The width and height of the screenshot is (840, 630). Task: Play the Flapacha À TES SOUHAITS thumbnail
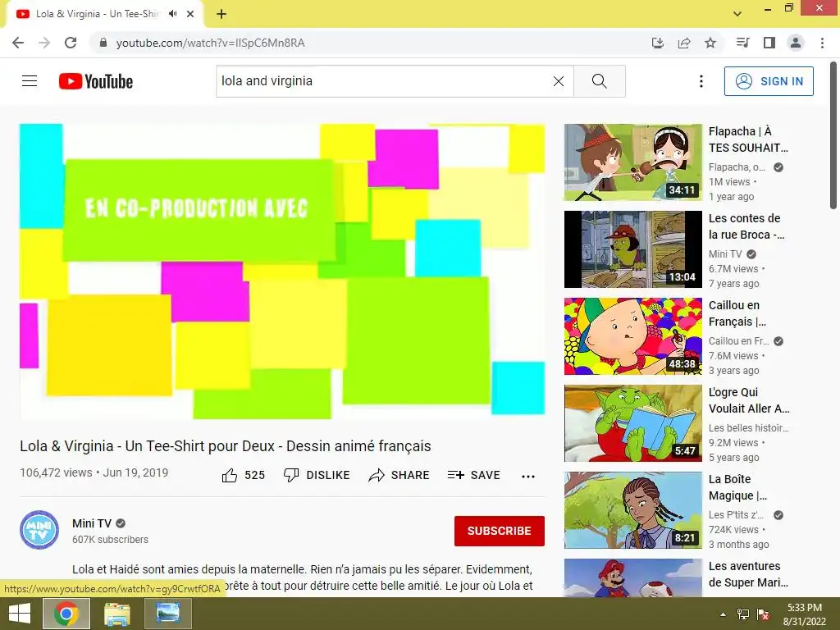[x=632, y=162]
